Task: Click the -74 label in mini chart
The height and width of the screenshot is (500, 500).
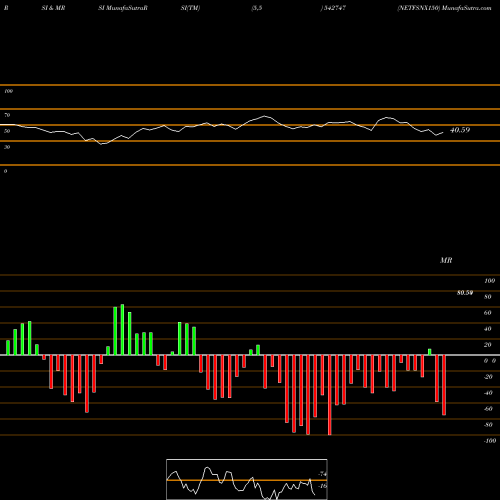Action: coord(322,474)
